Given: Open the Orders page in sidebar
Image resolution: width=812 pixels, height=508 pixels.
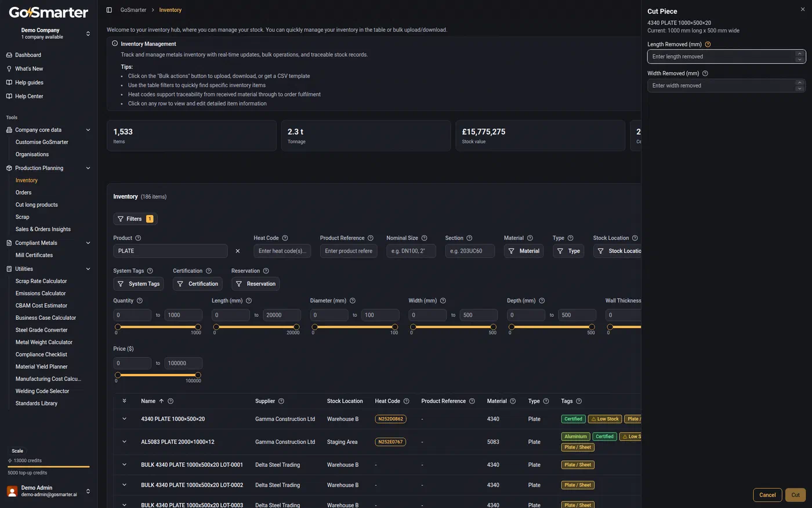Looking at the screenshot, I should point(24,193).
